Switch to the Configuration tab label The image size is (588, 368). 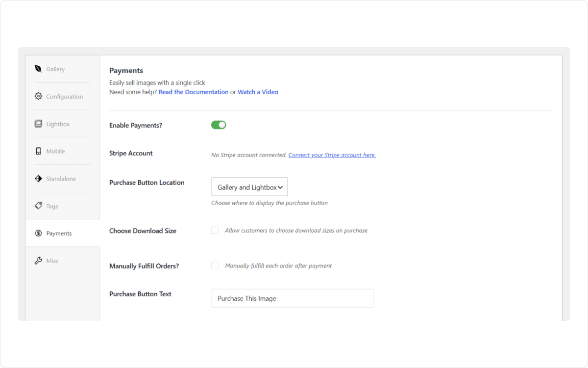pos(65,97)
